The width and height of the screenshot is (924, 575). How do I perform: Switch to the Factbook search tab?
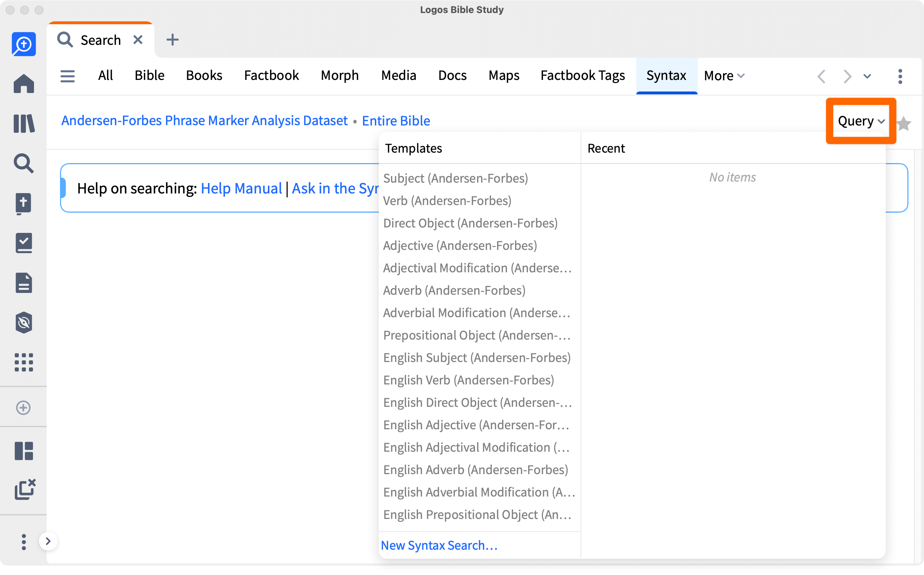(271, 75)
